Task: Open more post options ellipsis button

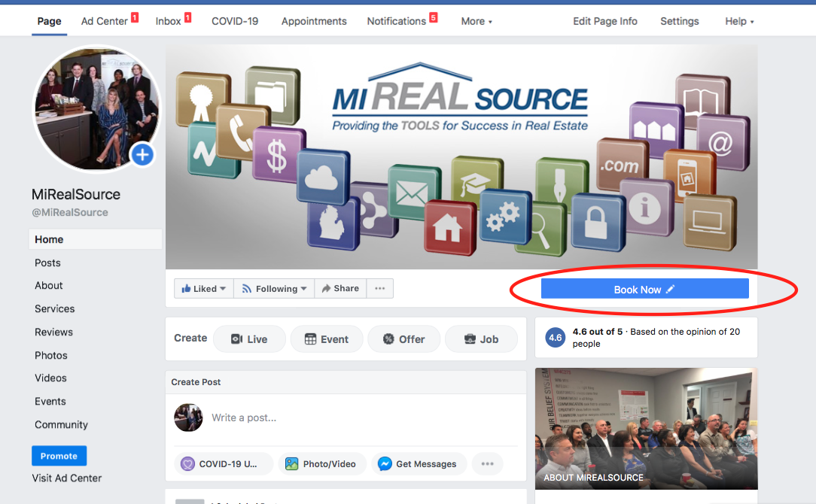Action: click(x=487, y=463)
